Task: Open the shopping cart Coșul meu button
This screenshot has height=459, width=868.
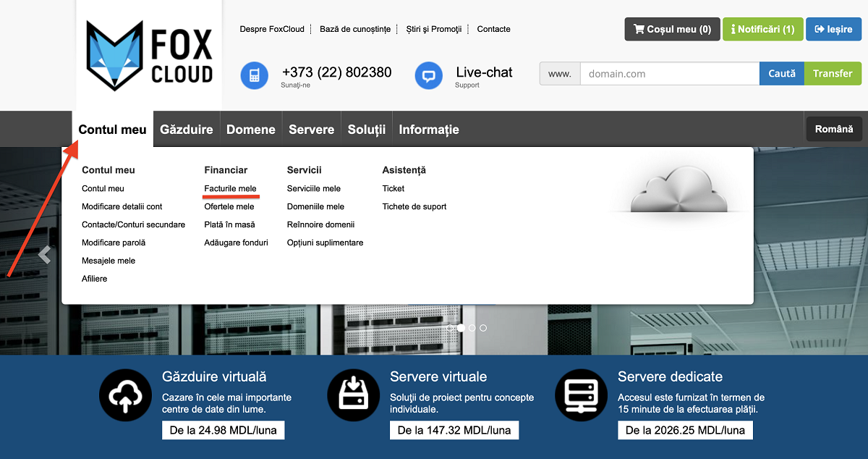Action: point(672,30)
